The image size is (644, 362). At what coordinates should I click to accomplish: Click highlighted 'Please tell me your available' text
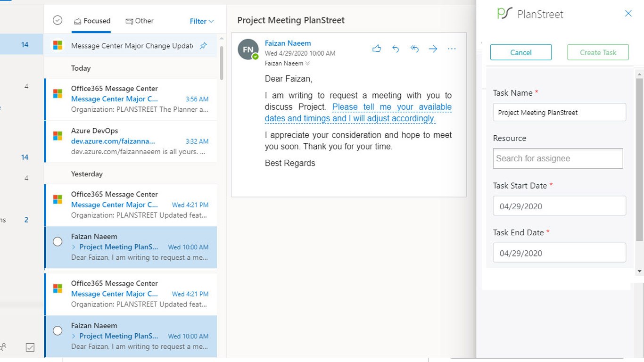[392, 107]
